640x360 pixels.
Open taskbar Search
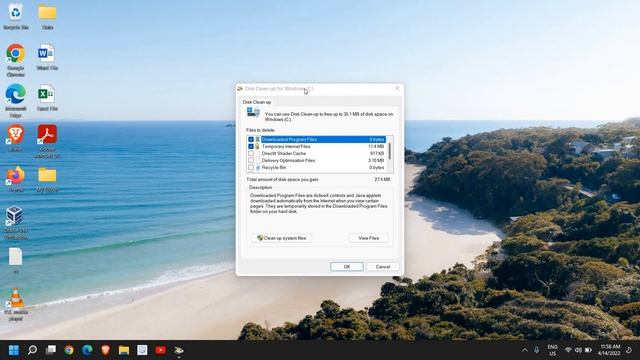[32, 350]
